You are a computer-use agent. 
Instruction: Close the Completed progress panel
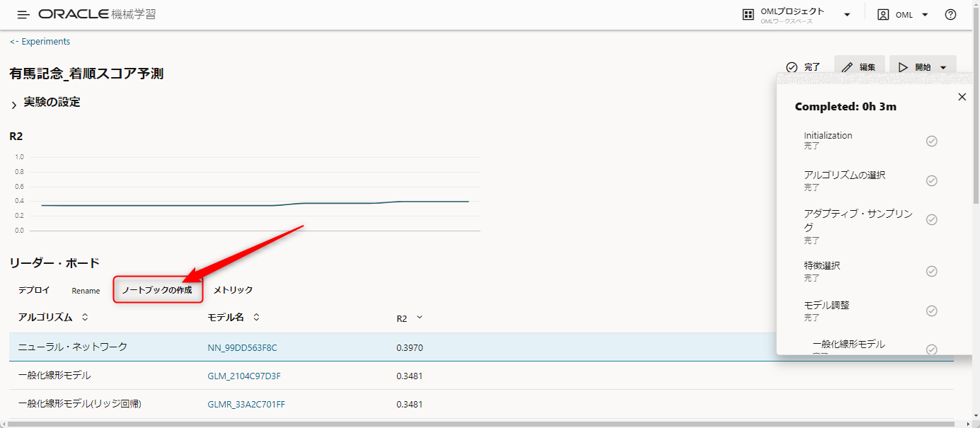coord(962,97)
